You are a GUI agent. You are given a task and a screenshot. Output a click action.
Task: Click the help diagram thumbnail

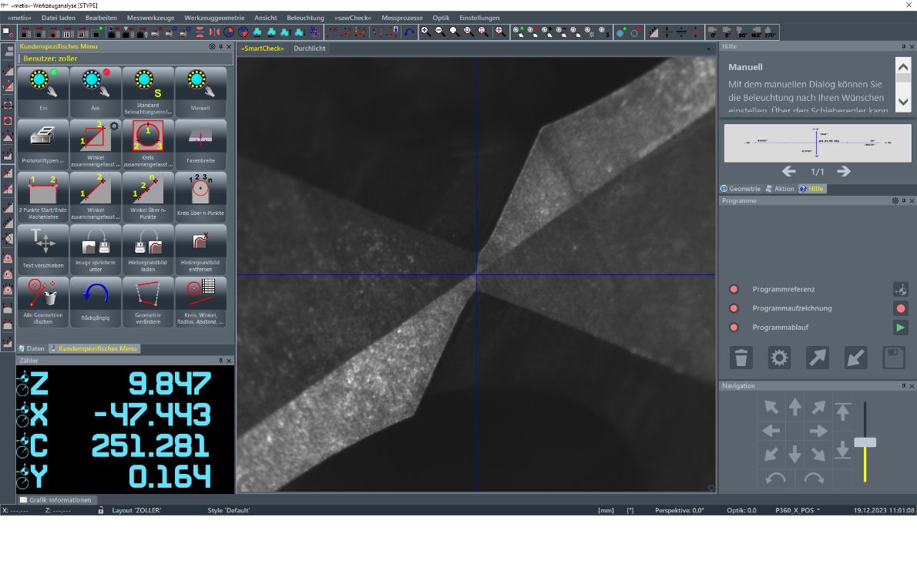click(x=818, y=143)
